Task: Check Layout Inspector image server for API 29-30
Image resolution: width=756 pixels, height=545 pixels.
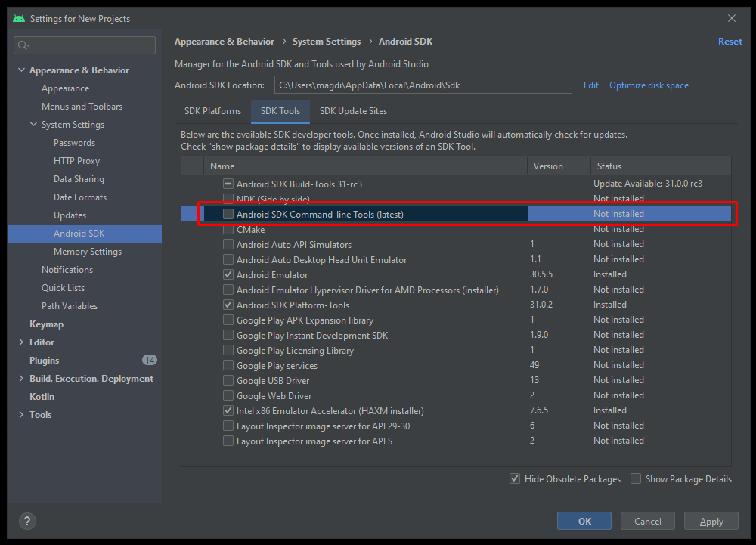Action: (x=228, y=426)
